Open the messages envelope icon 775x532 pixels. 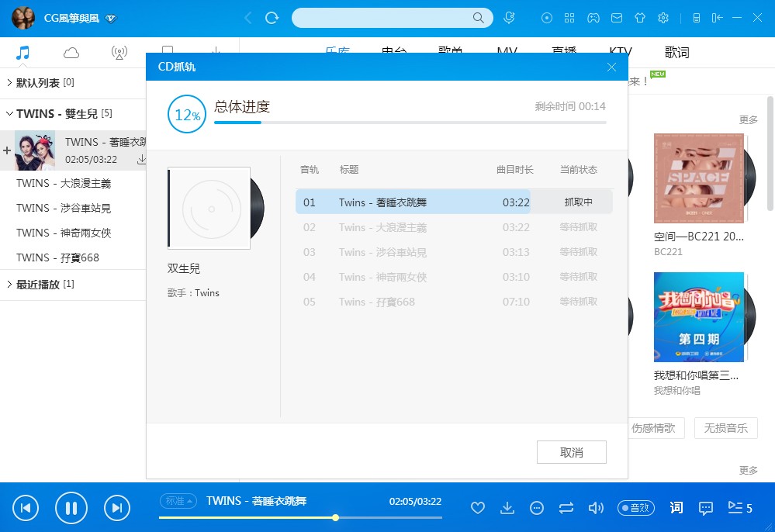(x=616, y=19)
